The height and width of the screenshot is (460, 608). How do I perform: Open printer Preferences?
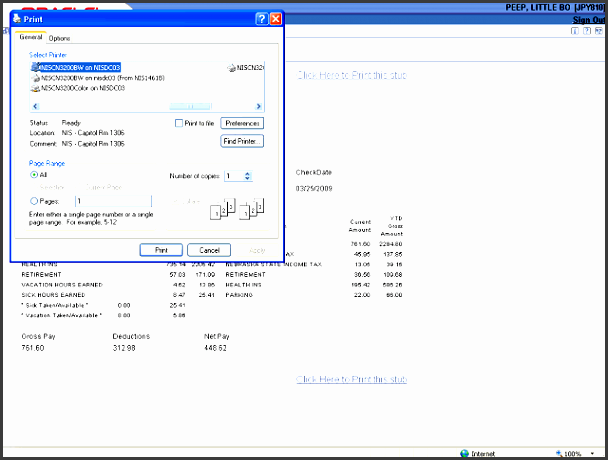coord(242,123)
